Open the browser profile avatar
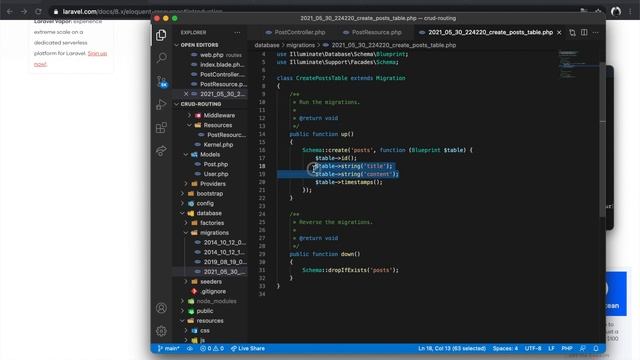The image size is (640, 360). pos(616,11)
